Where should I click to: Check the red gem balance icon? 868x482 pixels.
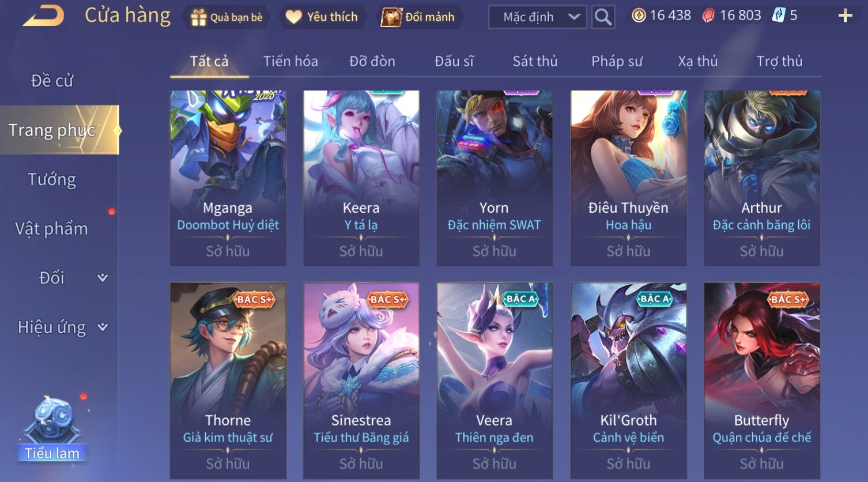708,16
